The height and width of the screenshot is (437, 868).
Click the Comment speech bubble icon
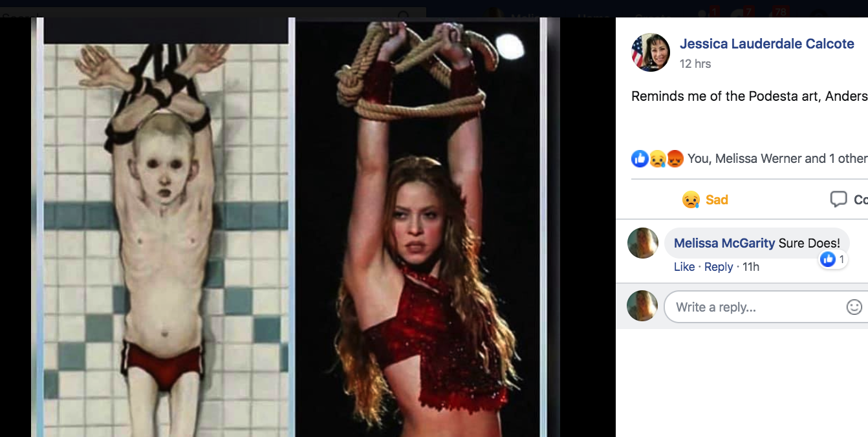(x=839, y=199)
